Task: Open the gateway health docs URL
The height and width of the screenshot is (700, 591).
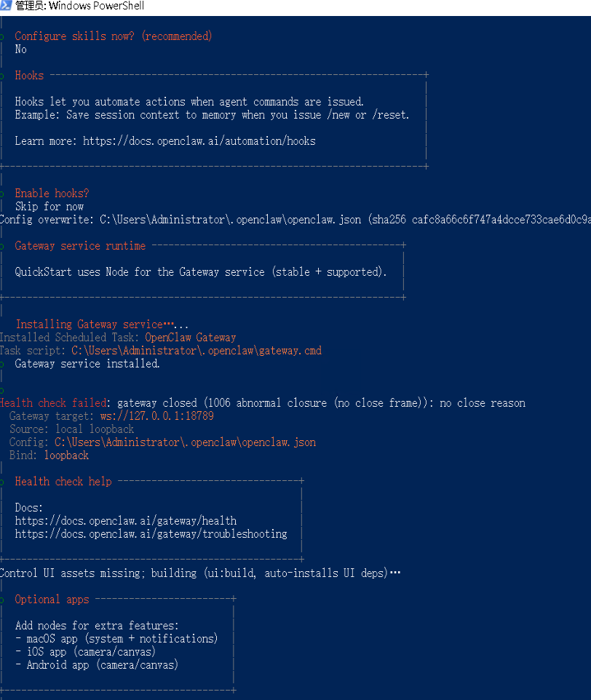Action: pyautogui.click(x=125, y=521)
